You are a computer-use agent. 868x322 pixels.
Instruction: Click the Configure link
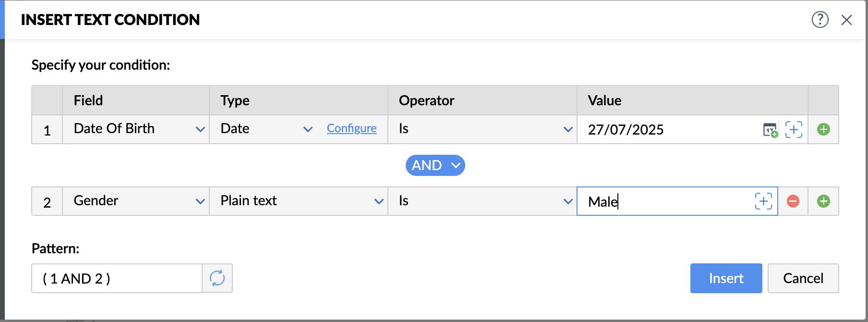click(351, 128)
